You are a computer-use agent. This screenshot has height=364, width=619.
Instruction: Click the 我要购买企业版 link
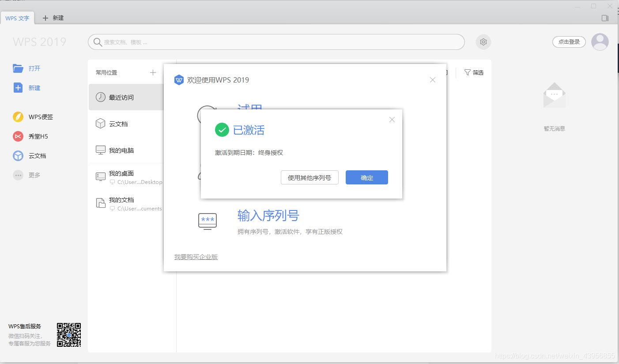click(196, 257)
